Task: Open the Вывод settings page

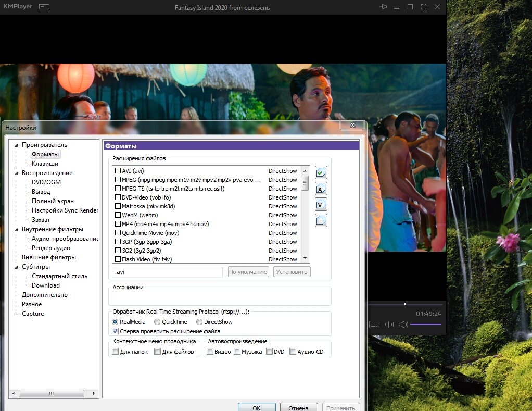Action: pos(41,192)
